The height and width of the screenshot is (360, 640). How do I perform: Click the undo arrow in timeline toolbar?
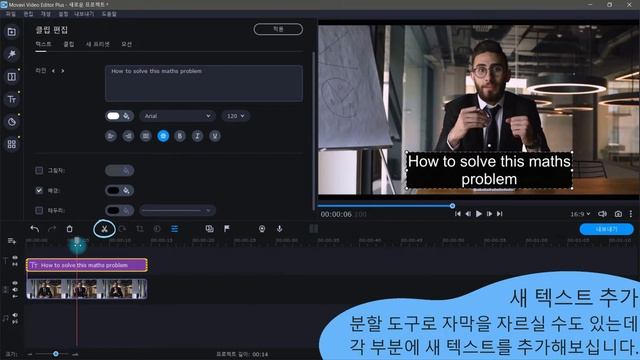(x=35, y=229)
